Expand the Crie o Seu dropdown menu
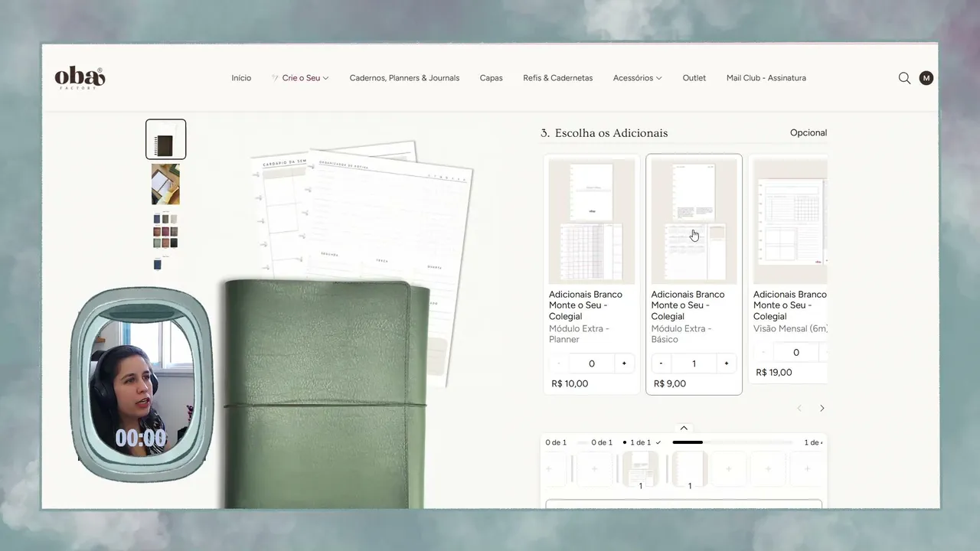This screenshot has width=980, height=551. pos(300,78)
